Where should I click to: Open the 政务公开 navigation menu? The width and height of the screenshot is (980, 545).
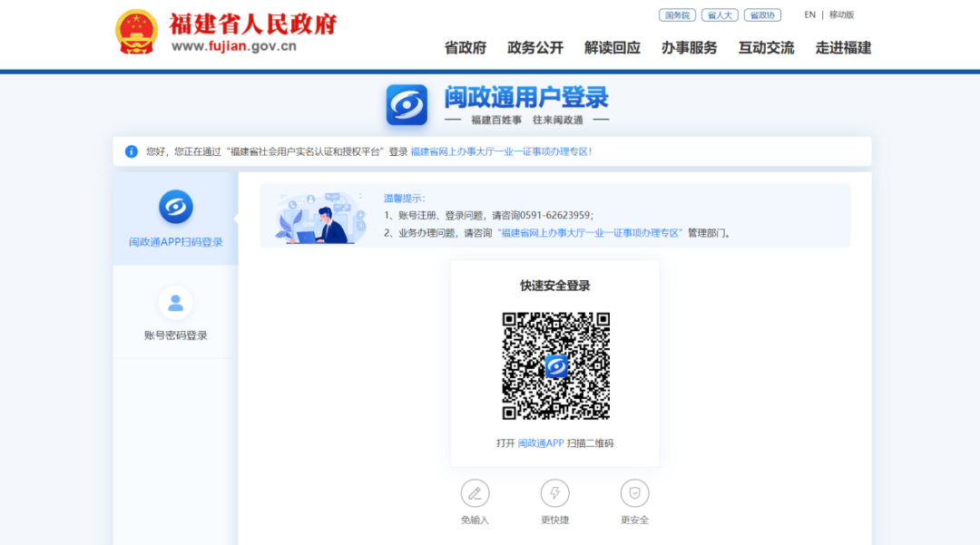click(535, 48)
